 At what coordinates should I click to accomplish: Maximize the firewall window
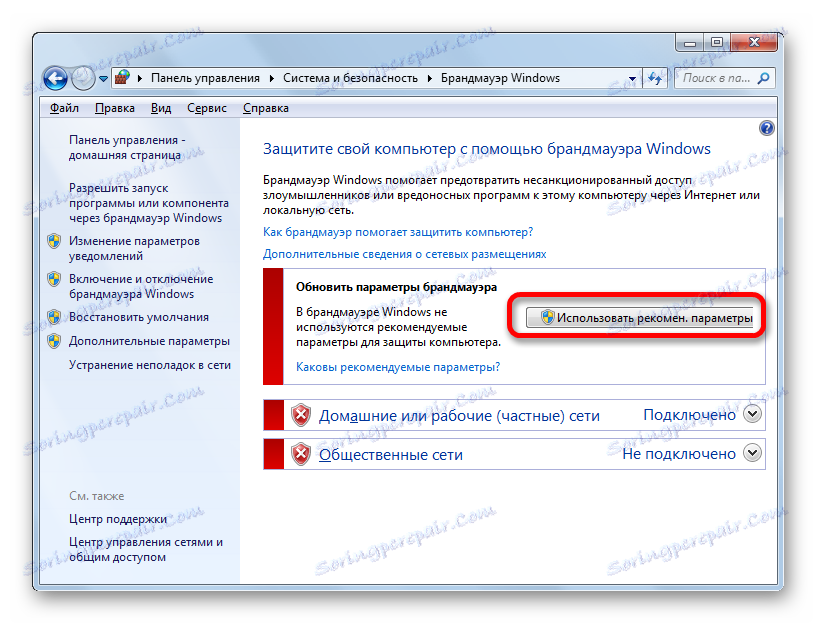(x=717, y=43)
